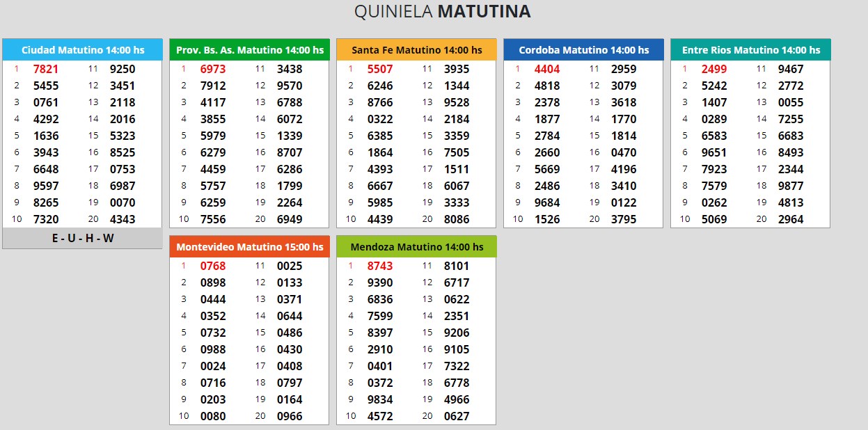Select the Prov. Bs. As. Matutino header
The image size is (868, 430).
pos(249,50)
